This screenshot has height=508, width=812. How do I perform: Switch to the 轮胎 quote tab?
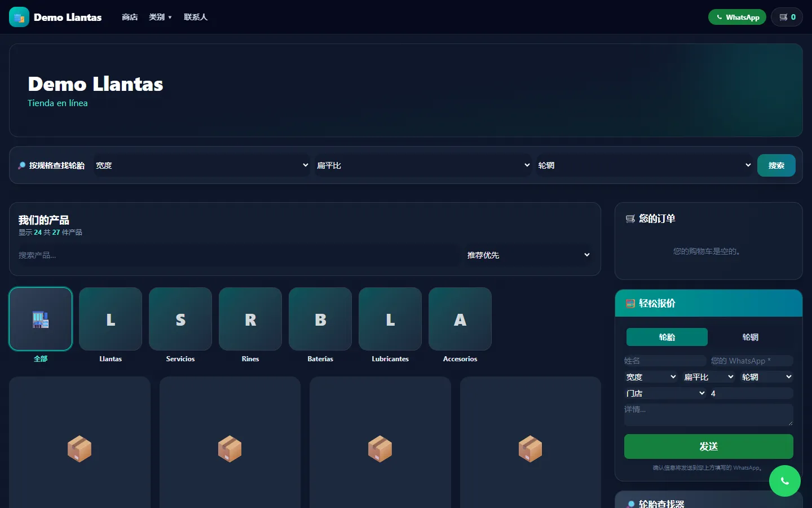(x=667, y=337)
